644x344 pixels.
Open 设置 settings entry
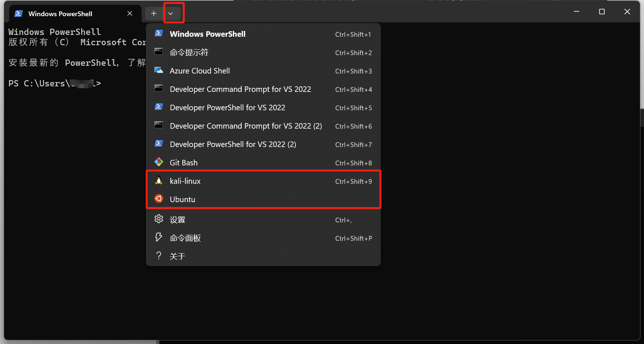click(x=263, y=220)
